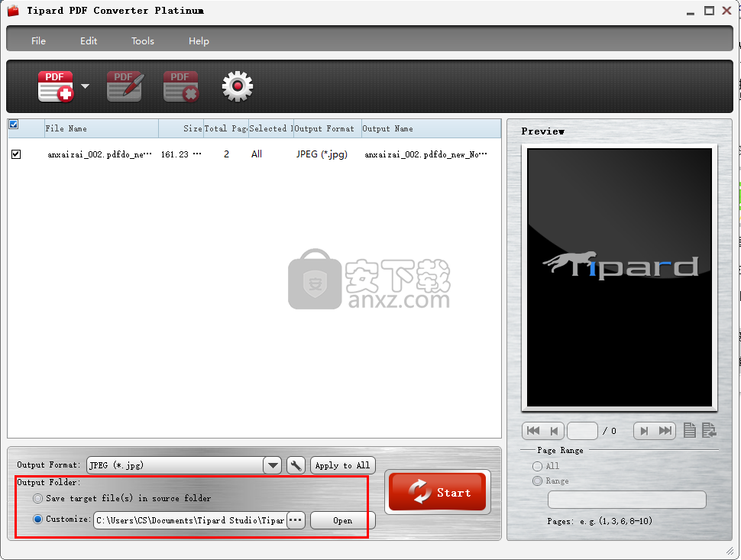Click output name anxaizai_002.pdfdo_new_No…

[x=426, y=154]
